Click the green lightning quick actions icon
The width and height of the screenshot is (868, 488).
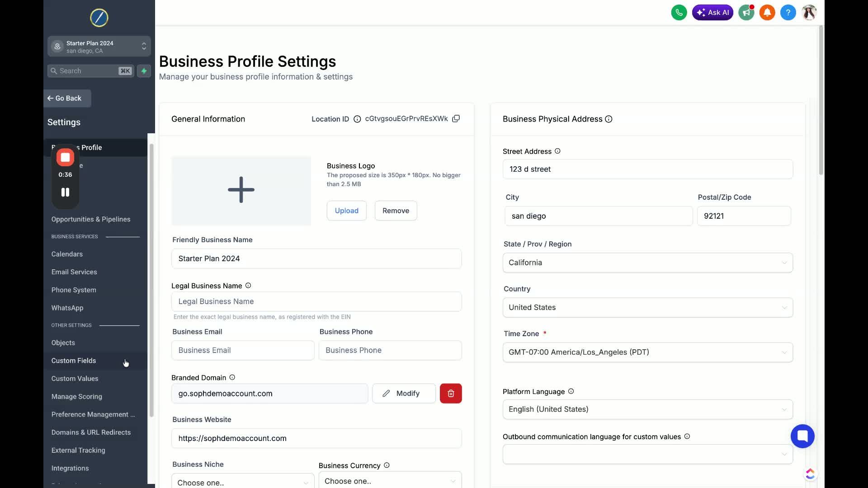pyautogui.click(x=144, y=71)
